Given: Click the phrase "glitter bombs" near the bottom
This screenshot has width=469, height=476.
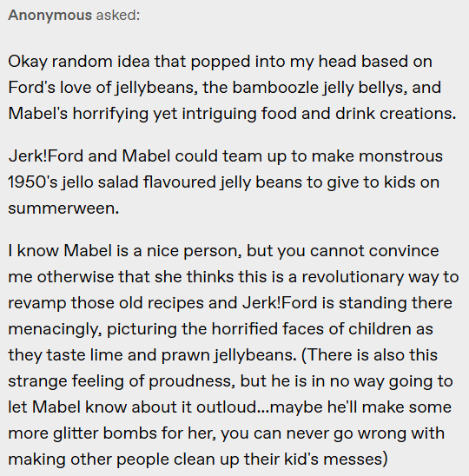Looking at the screenshot, I should (105, 433).
